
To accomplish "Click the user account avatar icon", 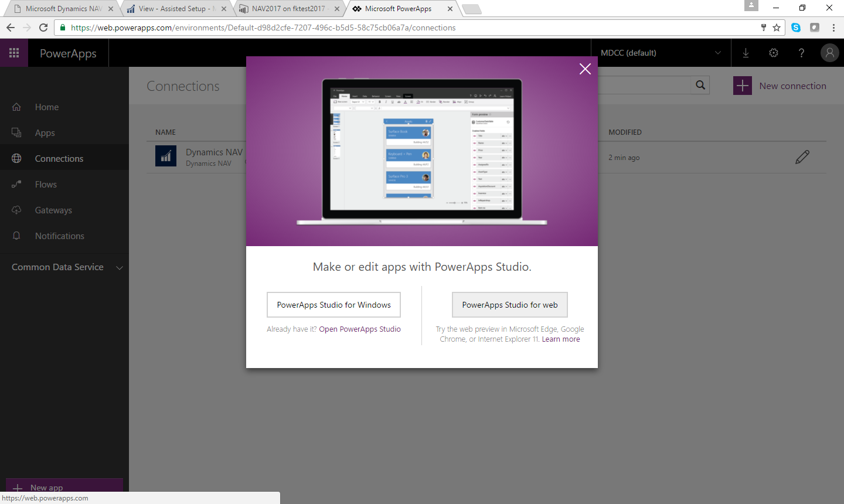I will pyautogui.click(x=829, y=53).
